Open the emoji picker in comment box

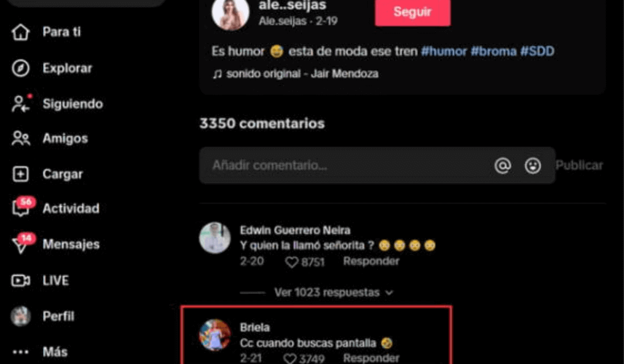coord(533,166)
